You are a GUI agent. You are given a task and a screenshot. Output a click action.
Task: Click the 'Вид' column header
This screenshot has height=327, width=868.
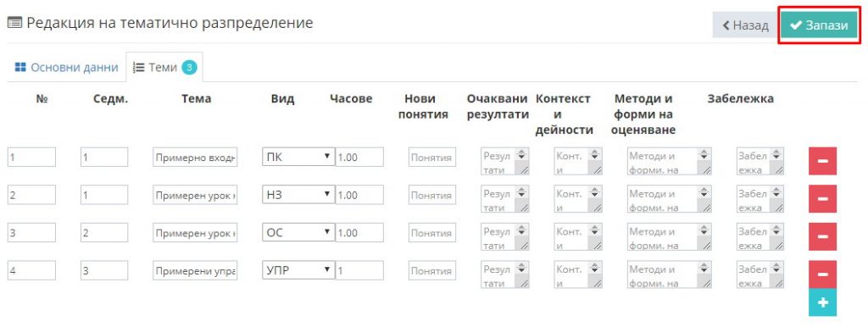(x=283, y=99)
